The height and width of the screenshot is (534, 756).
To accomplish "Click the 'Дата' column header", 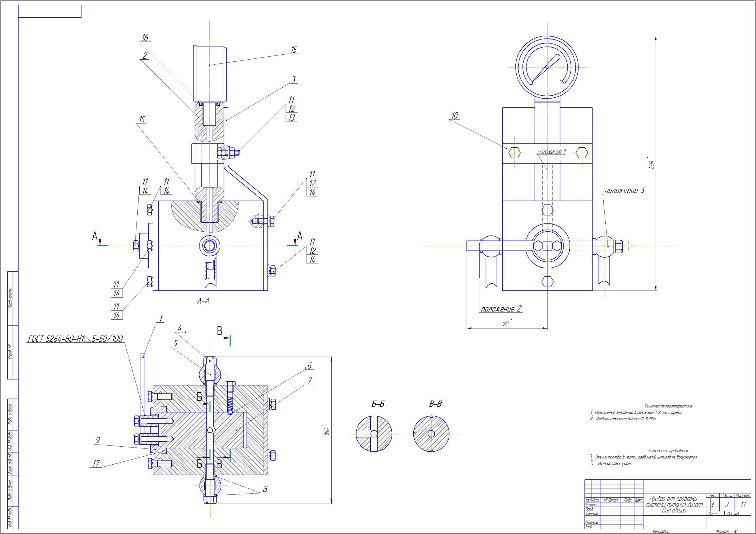I will 639,500.
